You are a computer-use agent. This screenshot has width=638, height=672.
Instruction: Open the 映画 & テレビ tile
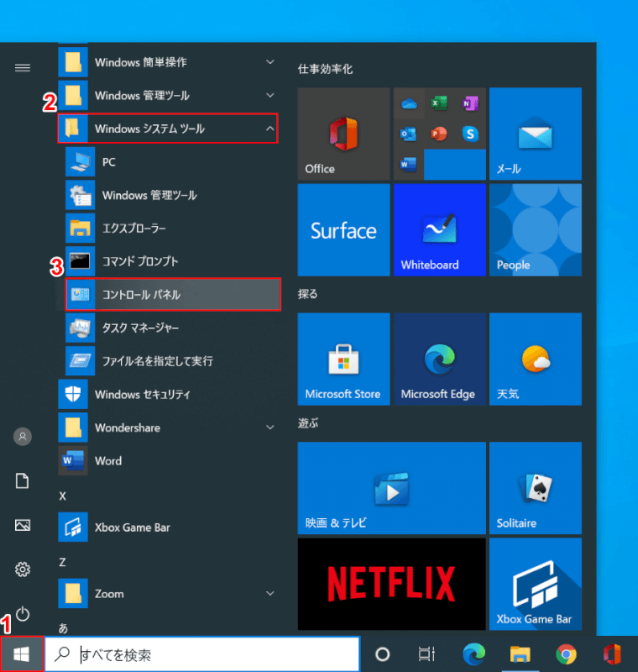(392, 488)
